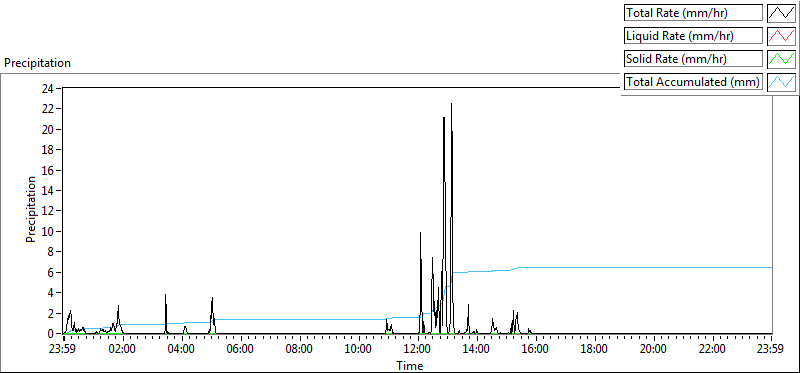800x373 pixels.
Task: Click the 04:00 time axis label
Action: tap(182, 350)
